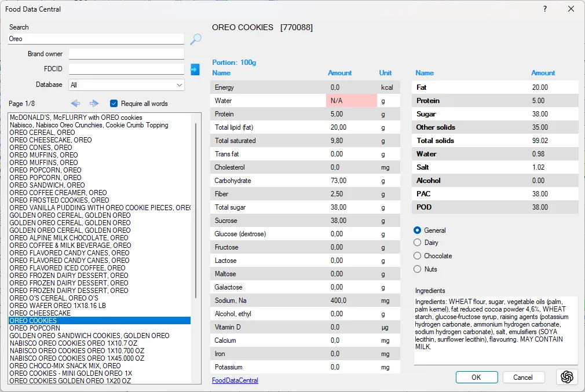Image resolution: width=585 pixels, height=392 pixels.
Task: Click the Energy amount 0,0 cell
Action: 352,87
